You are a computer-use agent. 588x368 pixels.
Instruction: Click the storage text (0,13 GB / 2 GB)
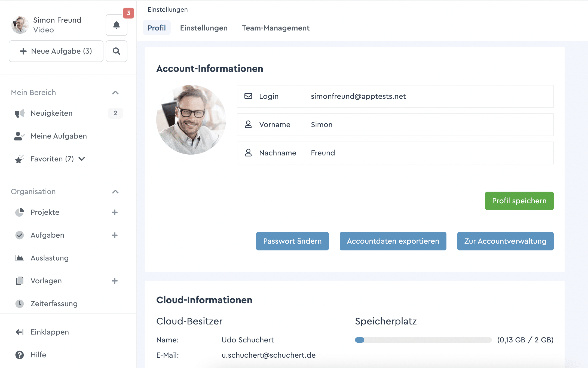click(525, 340)
